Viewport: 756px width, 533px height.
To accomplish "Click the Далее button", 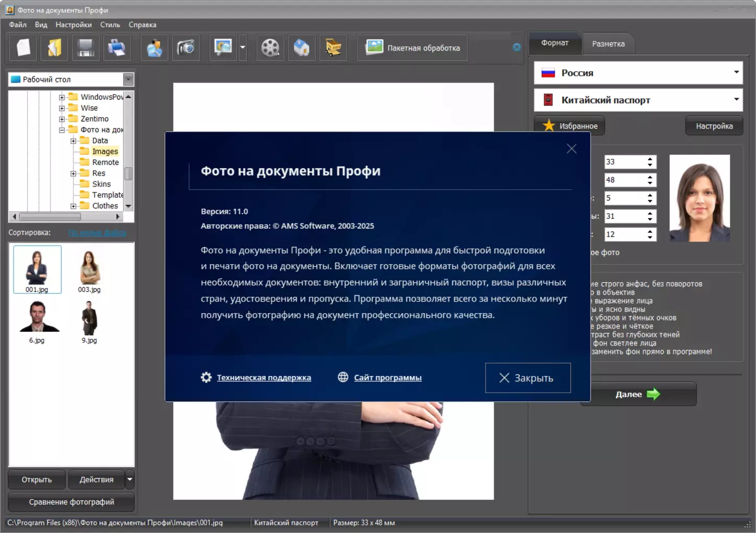I will click(638, 394).
